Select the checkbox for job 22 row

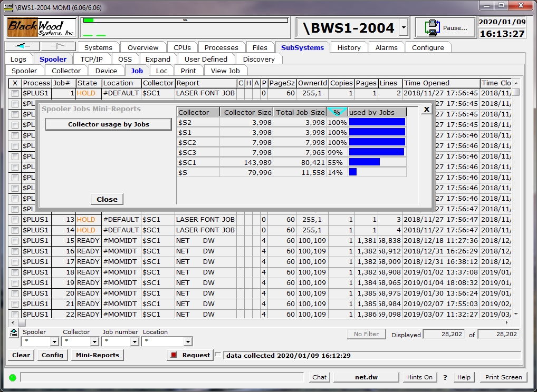pos(15,315)
